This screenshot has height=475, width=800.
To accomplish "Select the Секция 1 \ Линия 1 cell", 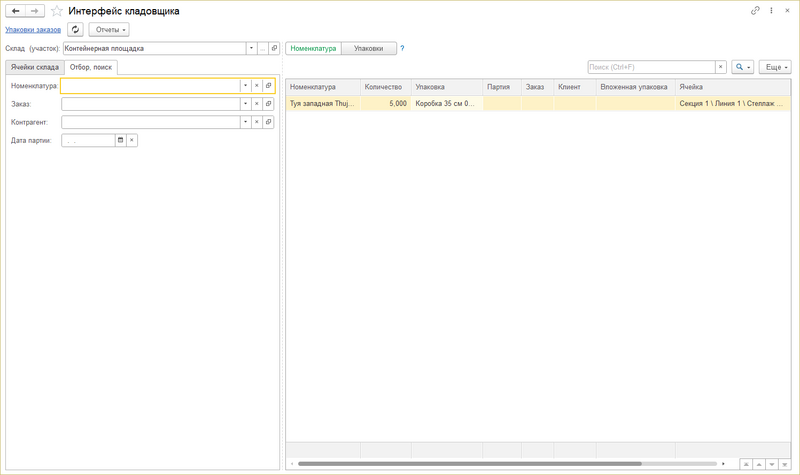I will pos(733,103).
